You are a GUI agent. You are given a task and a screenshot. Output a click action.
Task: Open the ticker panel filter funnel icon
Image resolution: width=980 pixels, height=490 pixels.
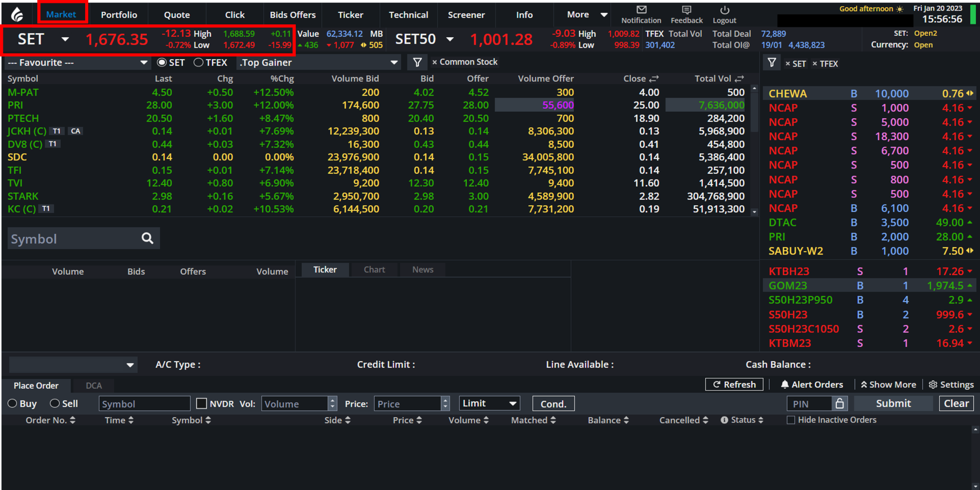pyautogui.click(x=772, y=63)
